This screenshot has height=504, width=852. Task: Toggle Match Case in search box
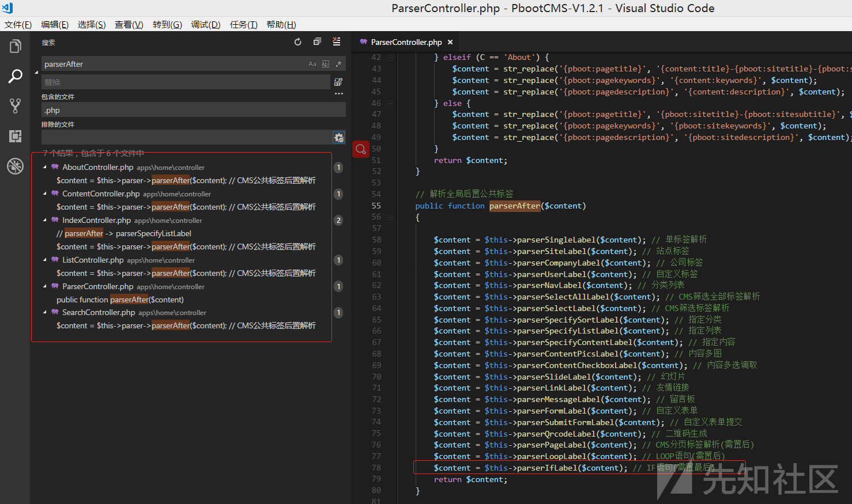tap(312, 64)
